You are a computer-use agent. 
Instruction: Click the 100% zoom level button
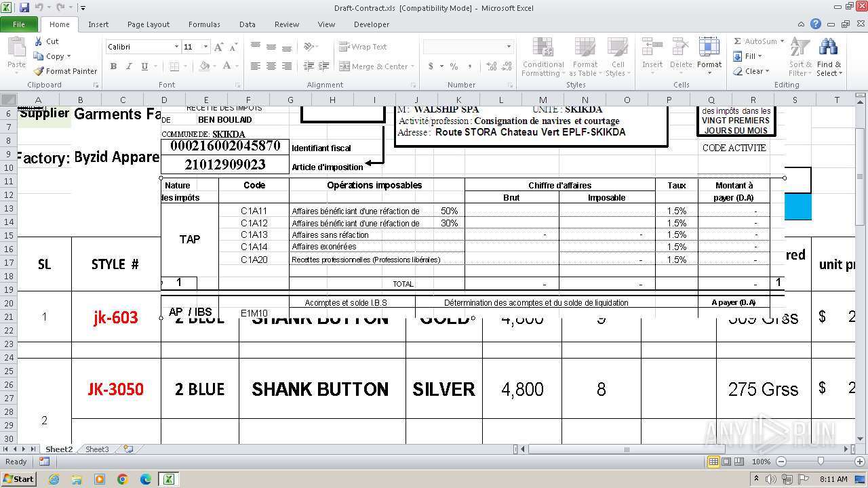pos(762,462)
